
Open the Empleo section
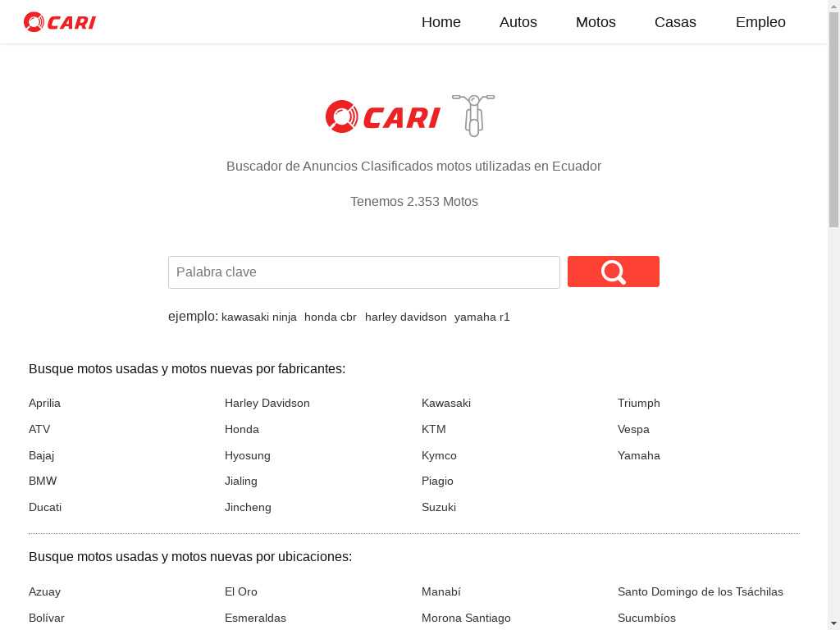coord(760,22)
